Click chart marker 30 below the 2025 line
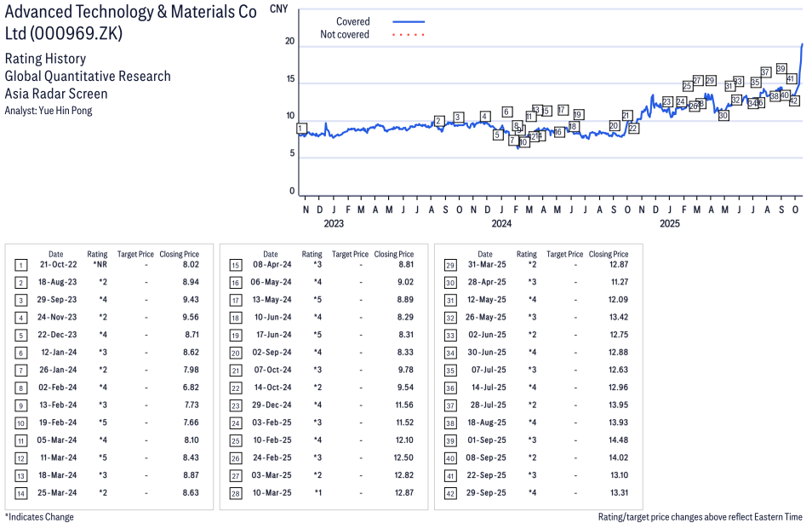 click(x=723, y=115)
